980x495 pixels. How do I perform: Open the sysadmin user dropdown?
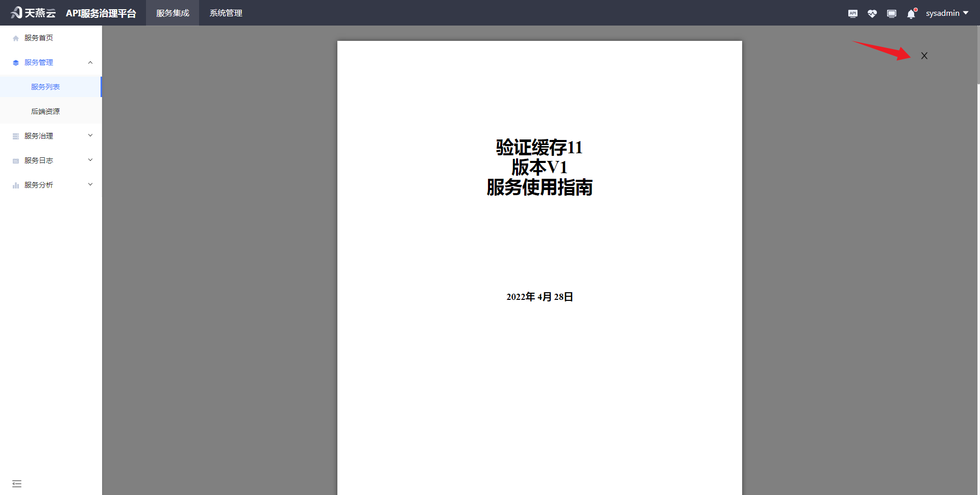click(x=947, y=13)
